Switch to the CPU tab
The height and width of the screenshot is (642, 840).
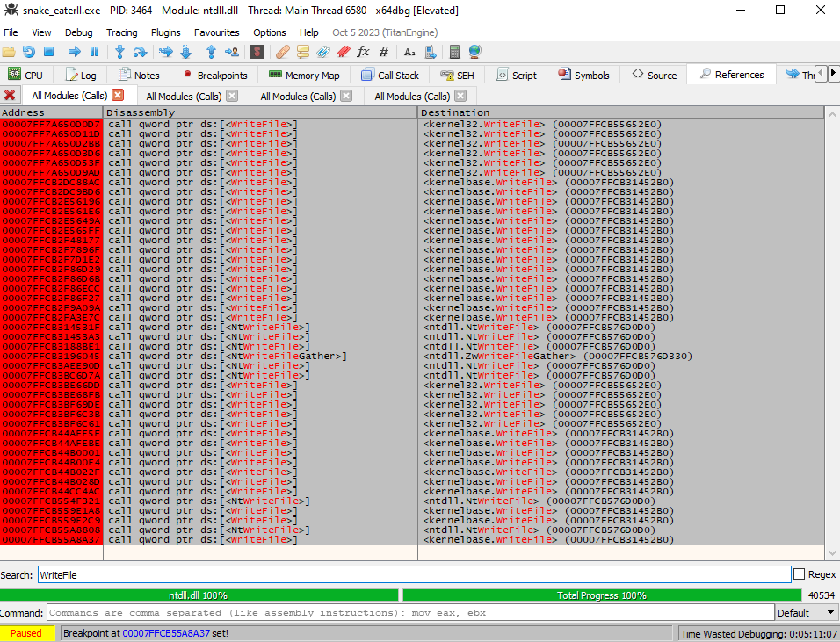pos(25,75)
